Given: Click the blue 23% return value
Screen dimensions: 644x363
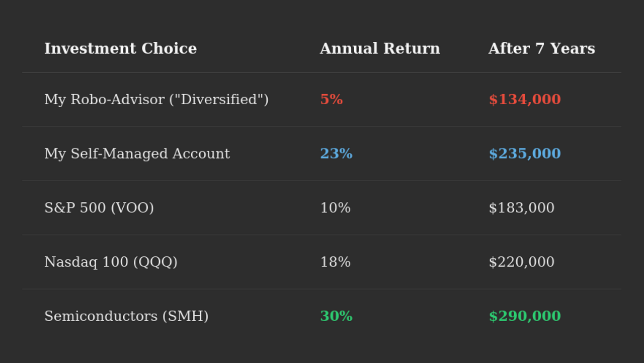Looking at the screenshot, I should point(336,154).
